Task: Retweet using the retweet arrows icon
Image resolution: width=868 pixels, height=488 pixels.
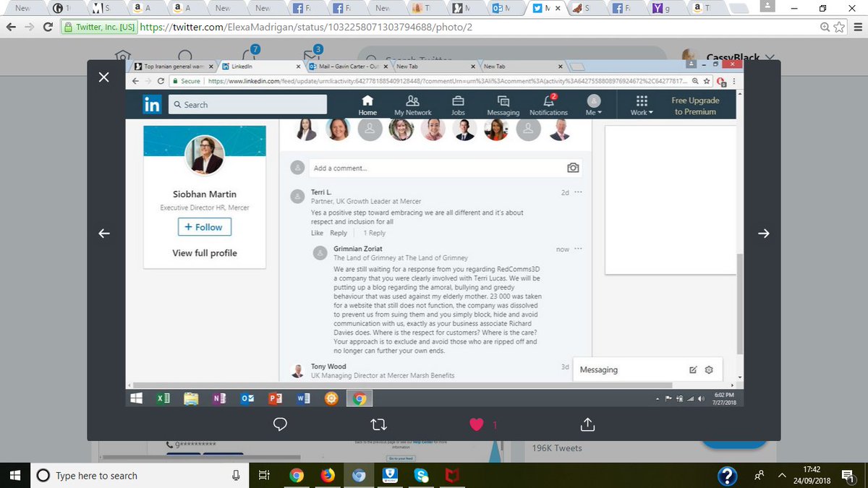Action: coord(378,424)
